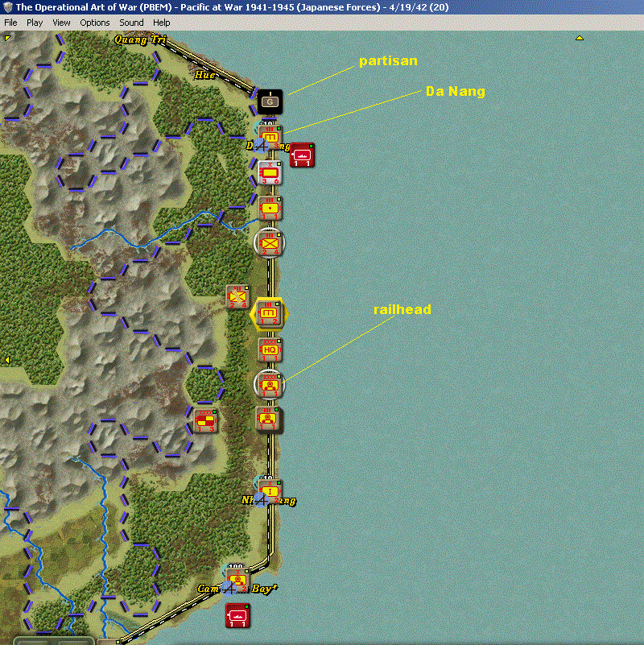The height and width of the screenshot is (645, 644).
Task: Select the III rail regiment counter rated 1-1
Action: (268, 420)
